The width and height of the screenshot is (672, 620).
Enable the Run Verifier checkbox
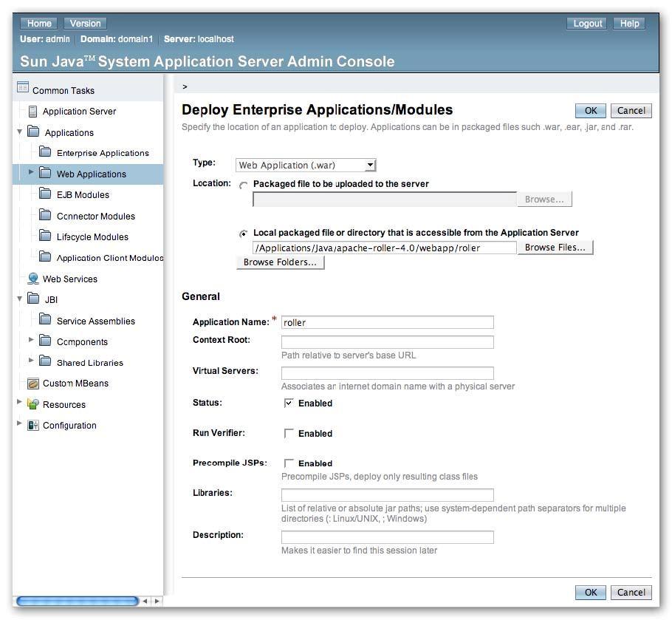coord(289,434)
